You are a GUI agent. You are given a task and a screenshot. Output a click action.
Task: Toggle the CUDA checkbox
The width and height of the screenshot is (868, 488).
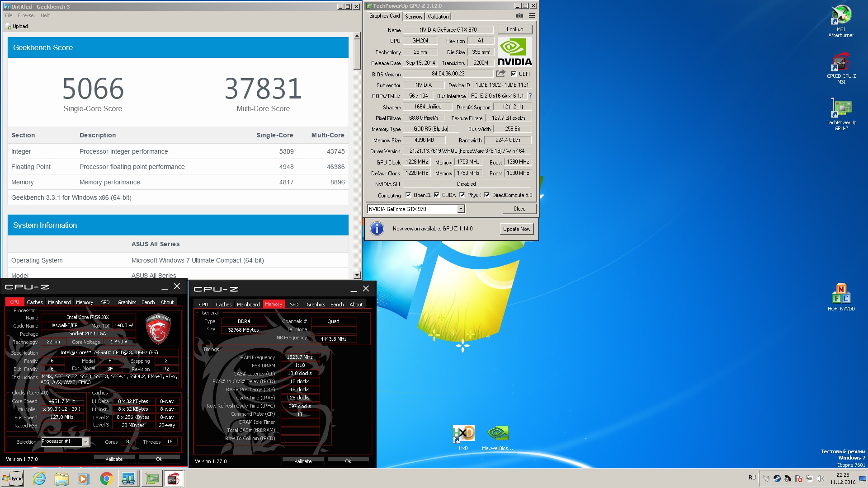point(437,195)
